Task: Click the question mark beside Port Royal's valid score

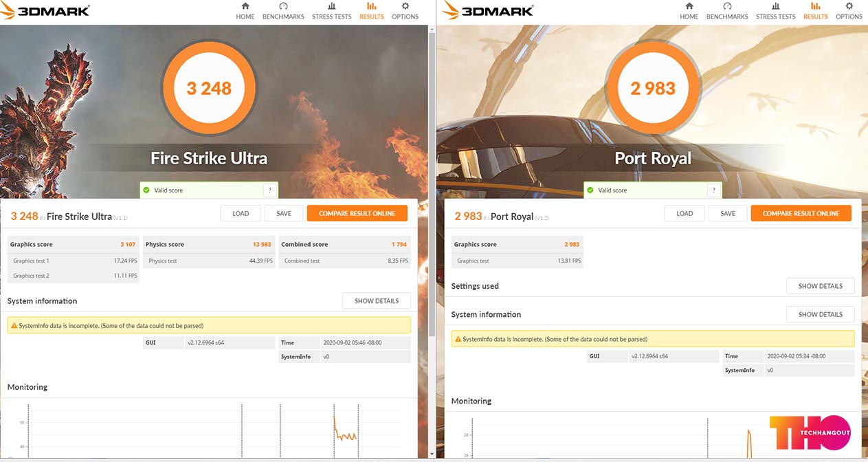Action: [x=713, y=190]
